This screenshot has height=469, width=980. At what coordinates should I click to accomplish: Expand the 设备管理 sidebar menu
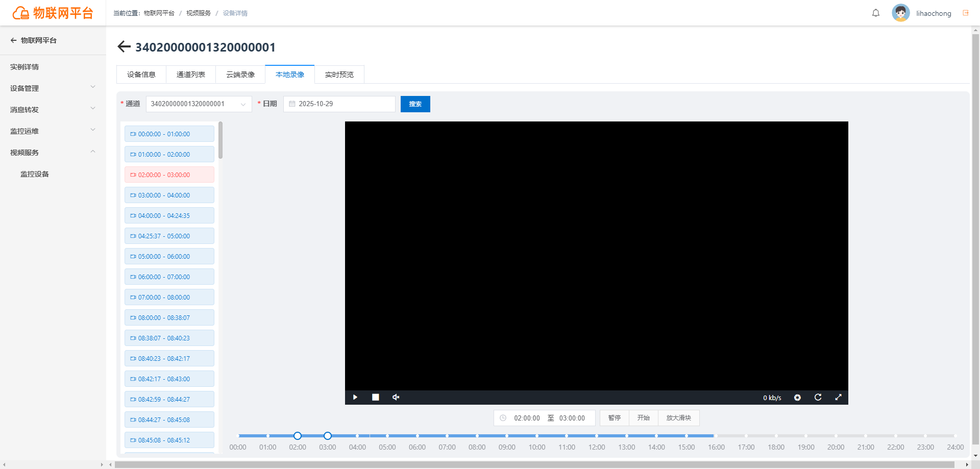53,88
